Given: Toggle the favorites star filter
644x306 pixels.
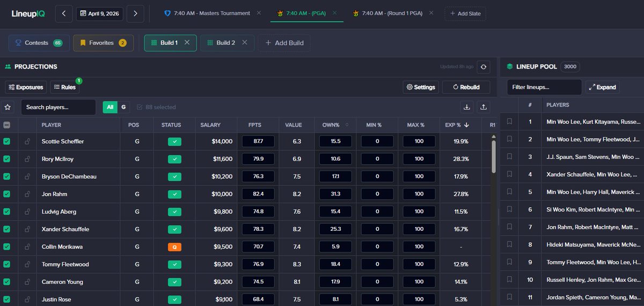Looking at the screenshot, I should 8,107.
